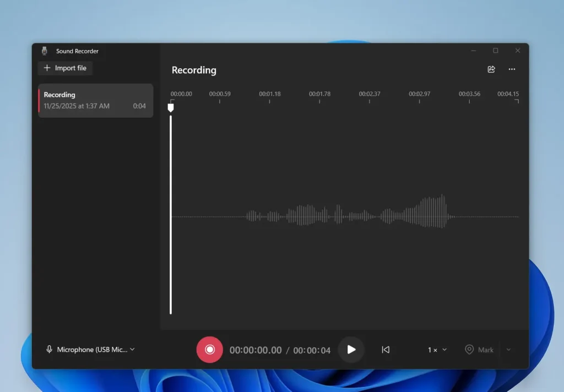Open the three-dot See more menu
The image size is (564, 392).
[512, 69]
